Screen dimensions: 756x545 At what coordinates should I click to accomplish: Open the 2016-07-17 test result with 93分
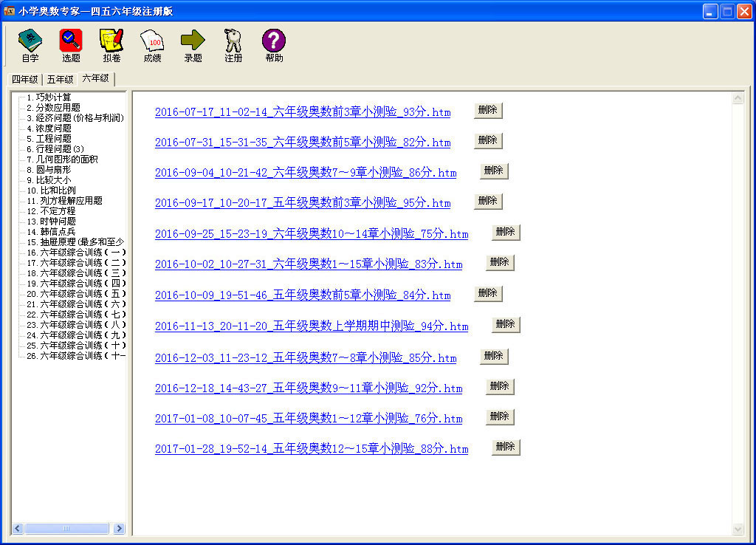click(302, 112)
